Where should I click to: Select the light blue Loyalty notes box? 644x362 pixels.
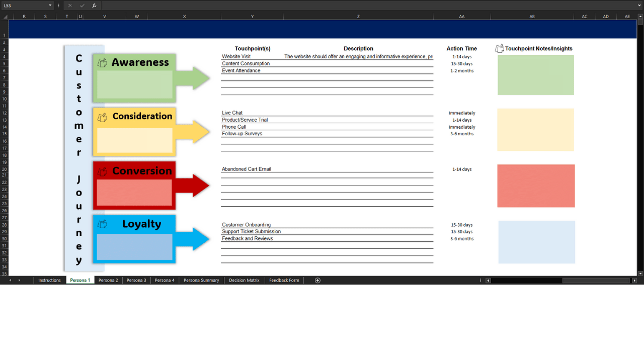[536, 242]
